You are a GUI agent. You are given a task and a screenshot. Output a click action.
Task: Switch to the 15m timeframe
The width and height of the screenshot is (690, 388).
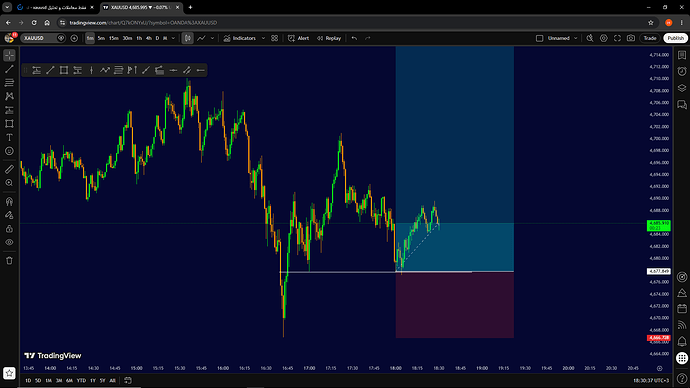click(114, 38)
